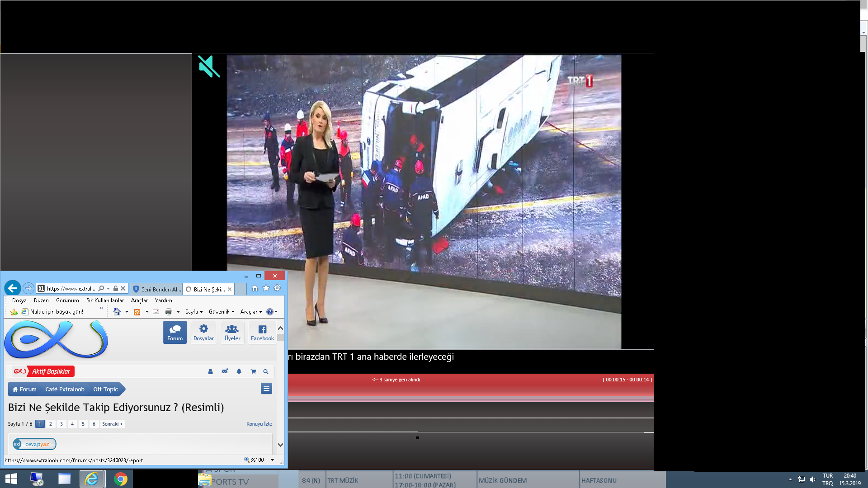Click the forum search magnifier icon
Image resolution: width=868 pixels, height=488 pixels.
[266, 371]
